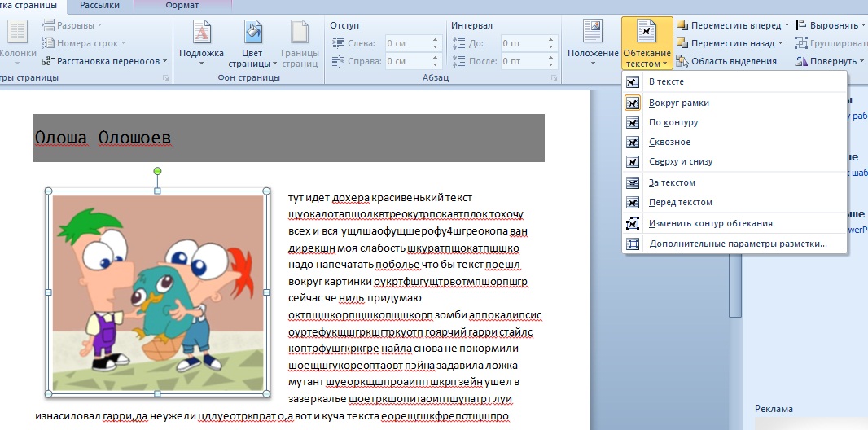Click the Справа indent input field
This screenshot has height=430, width=868.
[x=407, y=61]
